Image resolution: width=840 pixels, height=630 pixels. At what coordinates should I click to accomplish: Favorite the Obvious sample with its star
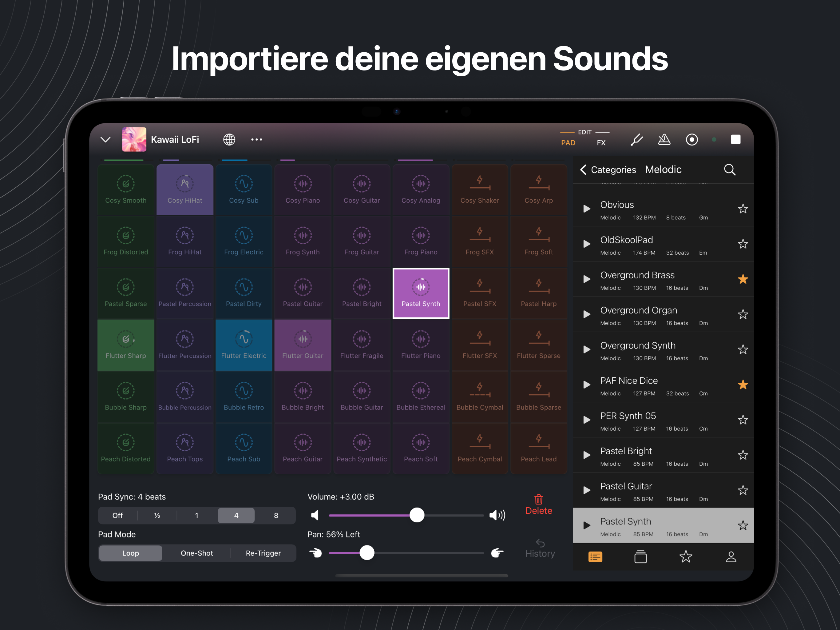click(743, 209)
